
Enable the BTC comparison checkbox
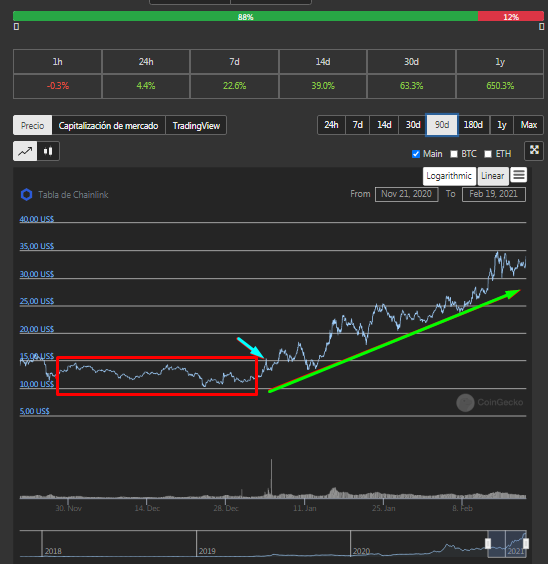454,154
